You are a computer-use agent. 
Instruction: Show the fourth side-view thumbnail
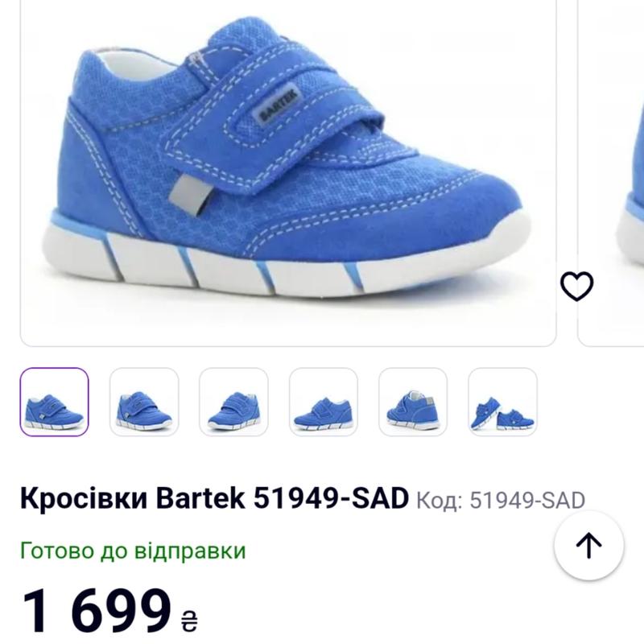coord(324,402)
